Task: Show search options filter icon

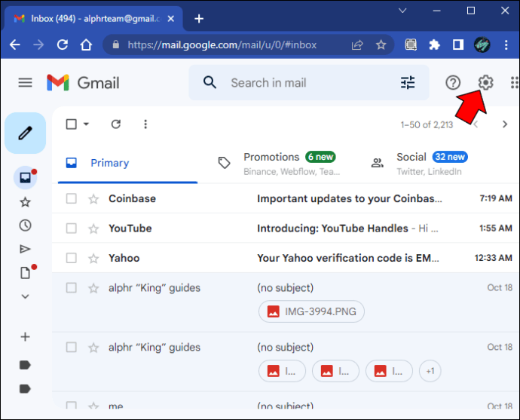Action: pos(408,83)
